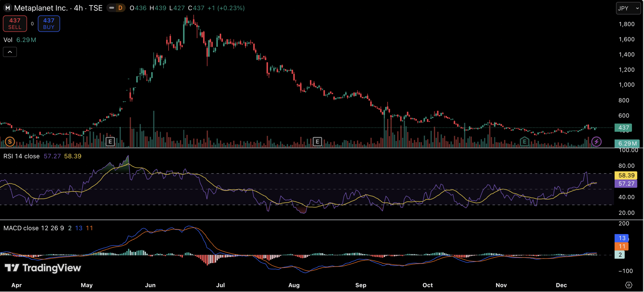
Task: Click the teal 6.29M volume label on the scale
Action: point(627,143)
